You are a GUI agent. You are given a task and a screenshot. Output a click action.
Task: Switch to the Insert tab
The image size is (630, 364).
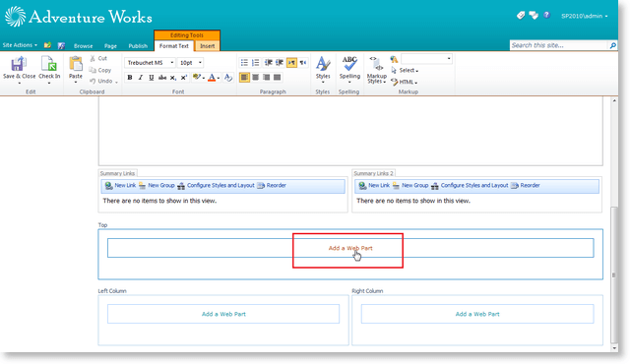pyautogui.click(x=208, y=46)
